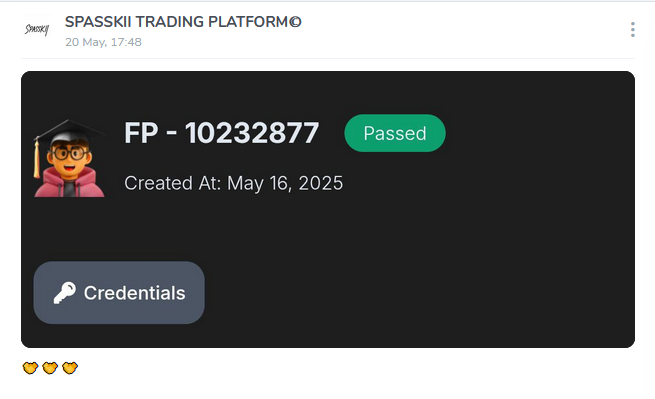Click the word Credentials label

click(x=135, y=293)
